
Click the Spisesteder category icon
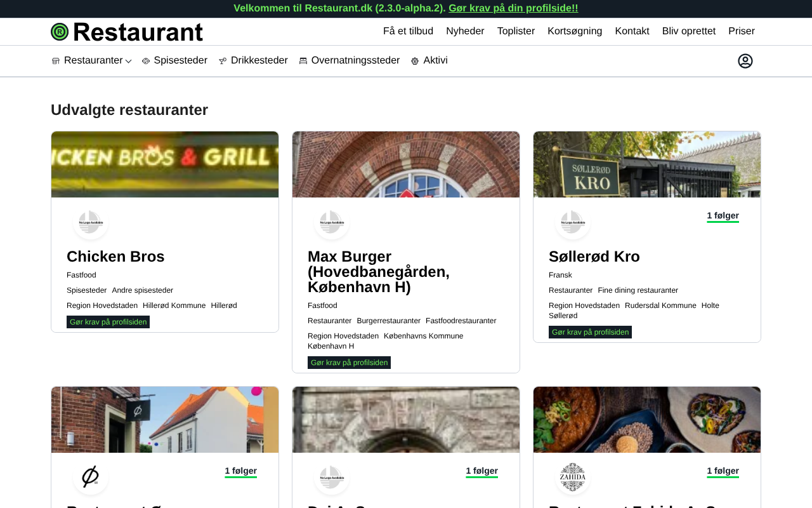coord(146,61)
